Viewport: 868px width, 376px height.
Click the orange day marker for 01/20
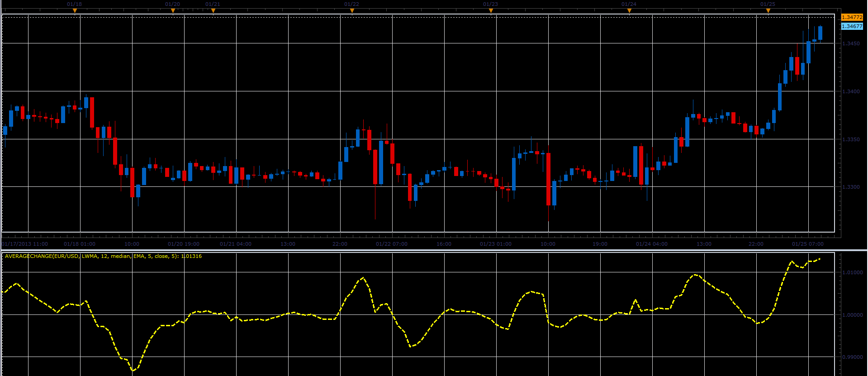[x=173, y=11]
